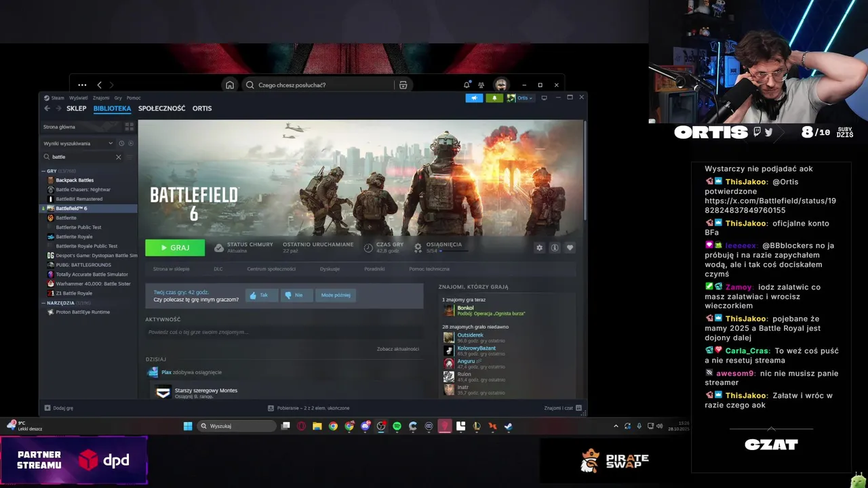
Task: Open Discord from the taskbar
Action: click(x=365, y=426)
